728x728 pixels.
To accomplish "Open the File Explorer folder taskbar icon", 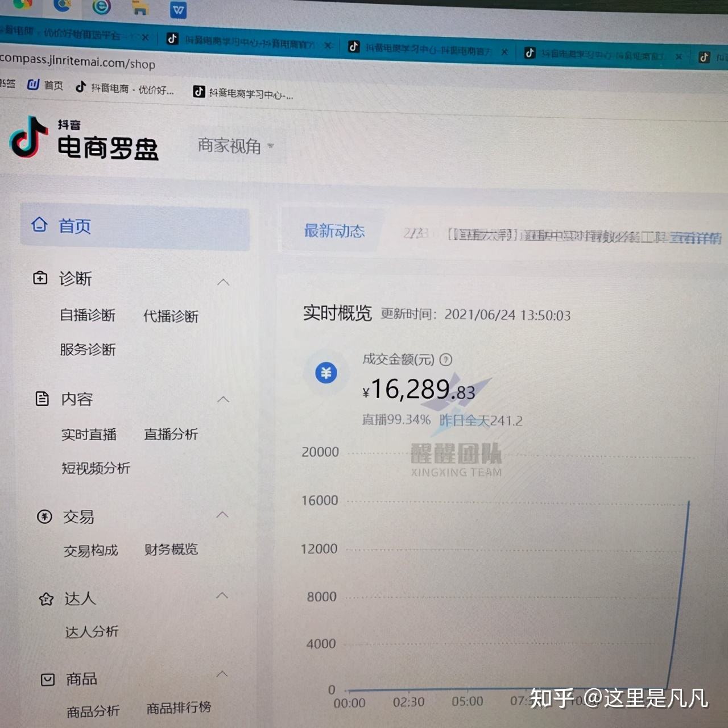I will [139, 8].
